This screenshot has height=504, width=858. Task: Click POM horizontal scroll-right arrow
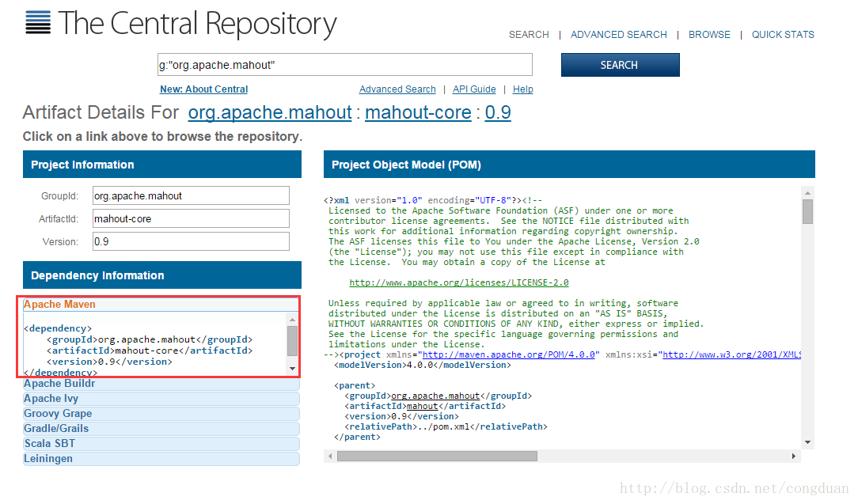(x=794, y=456)
